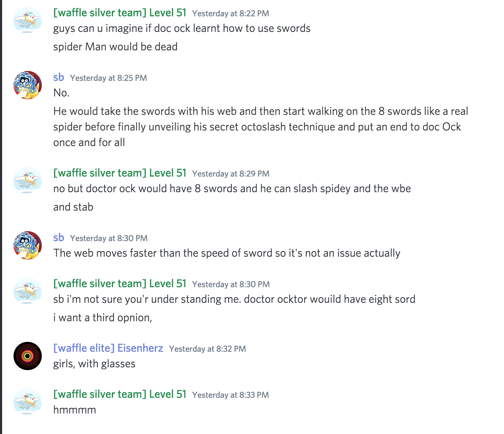The image size is (504, 434).
Task: Click the 'i want a third opnion,' message
Action: tap(102, 318)
